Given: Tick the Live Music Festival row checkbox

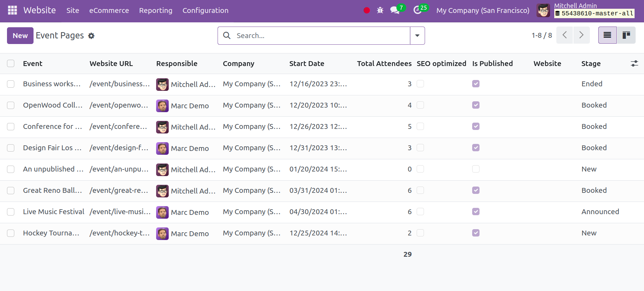Looking at the screenshot, I should [x=11, y=212].
